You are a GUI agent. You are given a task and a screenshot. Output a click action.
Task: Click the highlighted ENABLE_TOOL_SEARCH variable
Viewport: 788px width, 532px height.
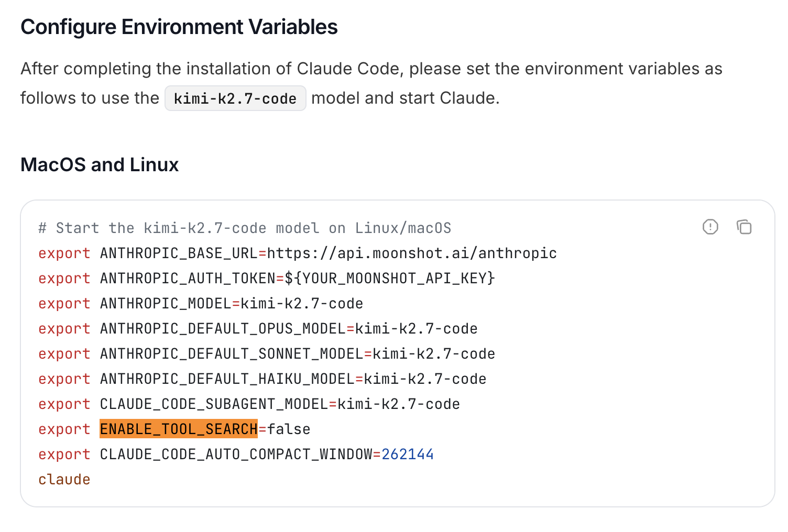tap(179, 429)
